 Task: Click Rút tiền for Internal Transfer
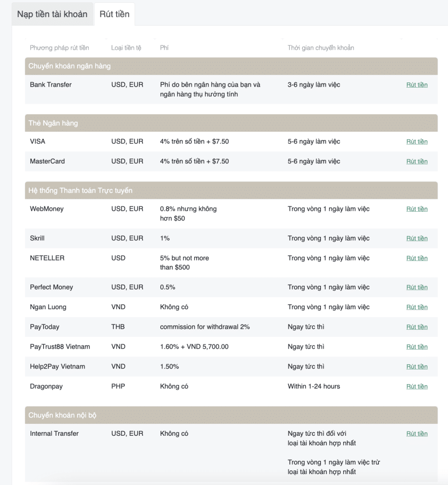coord(417,433)
